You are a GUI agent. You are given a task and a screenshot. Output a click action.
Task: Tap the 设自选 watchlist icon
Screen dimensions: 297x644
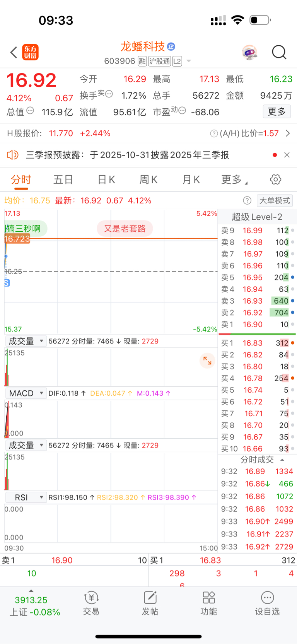pos(267,603)
